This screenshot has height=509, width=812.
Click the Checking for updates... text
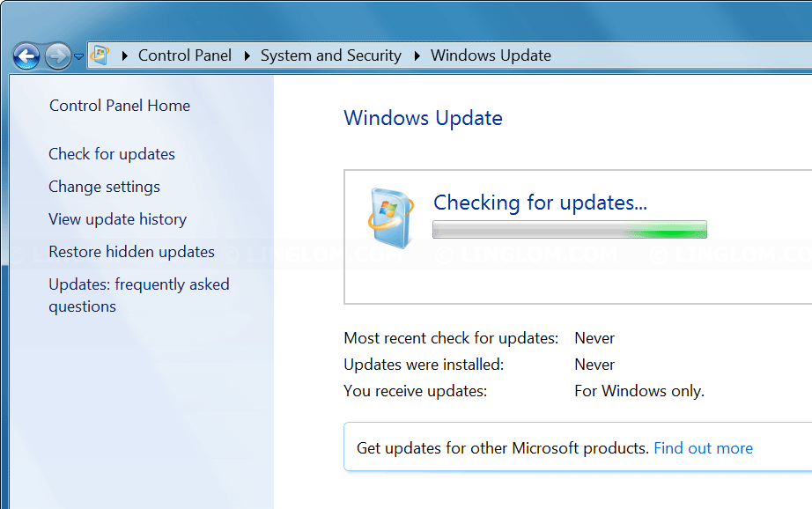(540, 203)
